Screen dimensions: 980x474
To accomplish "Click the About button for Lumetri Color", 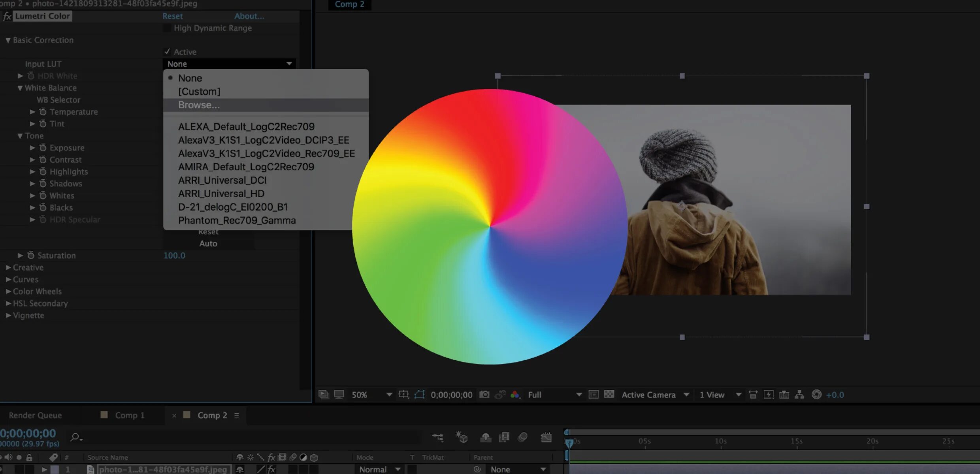I will 248,16.
